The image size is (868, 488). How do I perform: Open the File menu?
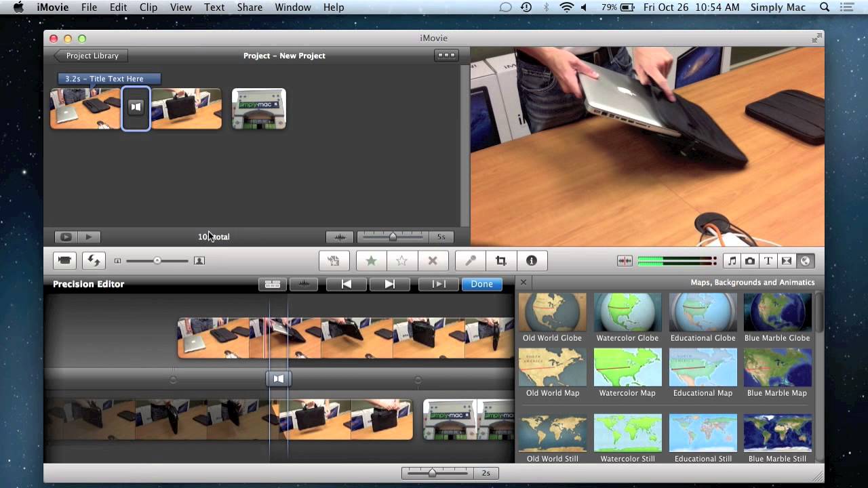89,7
